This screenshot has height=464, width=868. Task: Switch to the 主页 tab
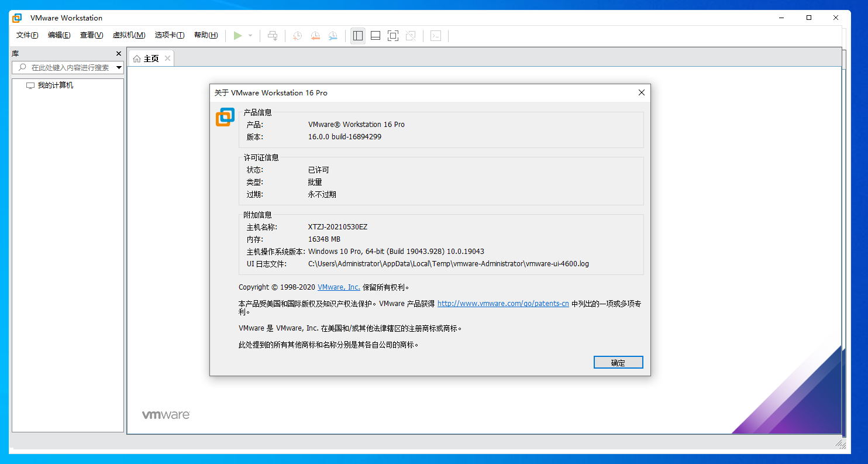coord(151,59)
